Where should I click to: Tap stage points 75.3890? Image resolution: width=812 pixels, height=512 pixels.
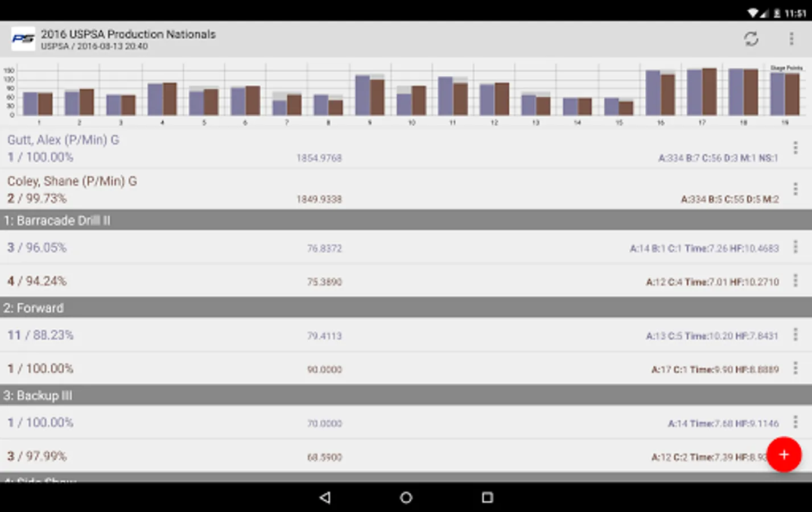[x=324, y=282]
